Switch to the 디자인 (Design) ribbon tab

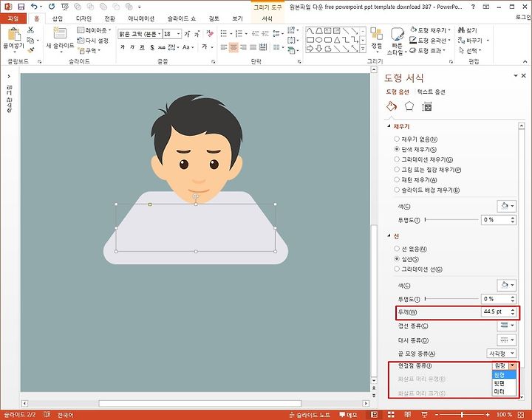tap(83, 18)
